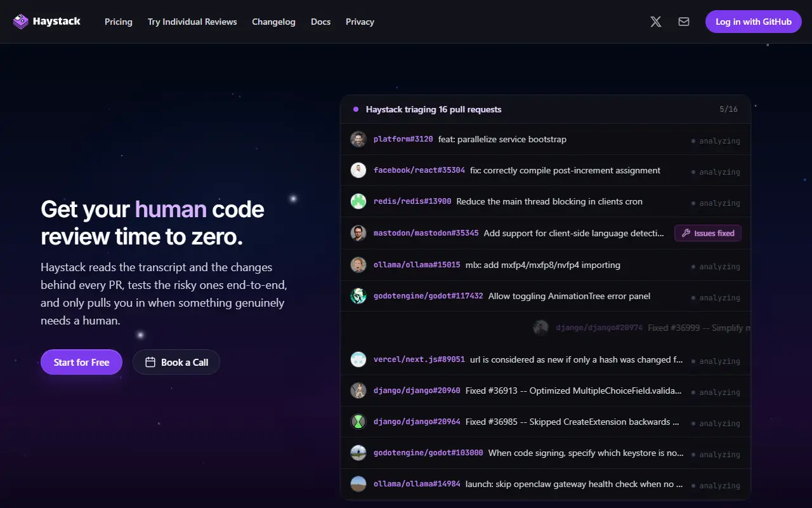
Task: Go to the Changelog page
Action: [273, 22]
